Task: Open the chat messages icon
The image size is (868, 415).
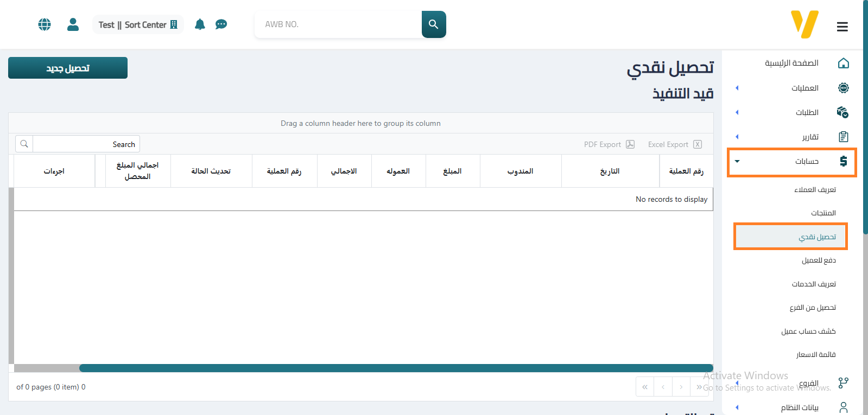Action: [x=221, y=24]
